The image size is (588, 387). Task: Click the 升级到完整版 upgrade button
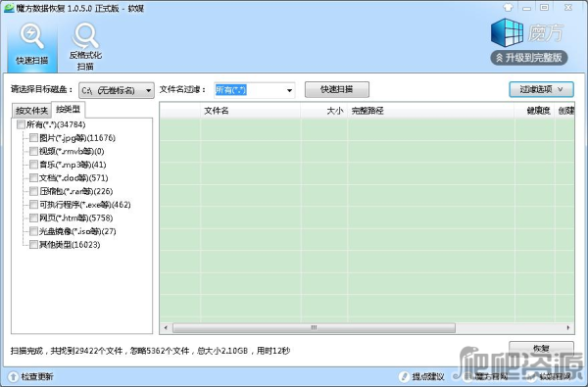click(529, 58)
